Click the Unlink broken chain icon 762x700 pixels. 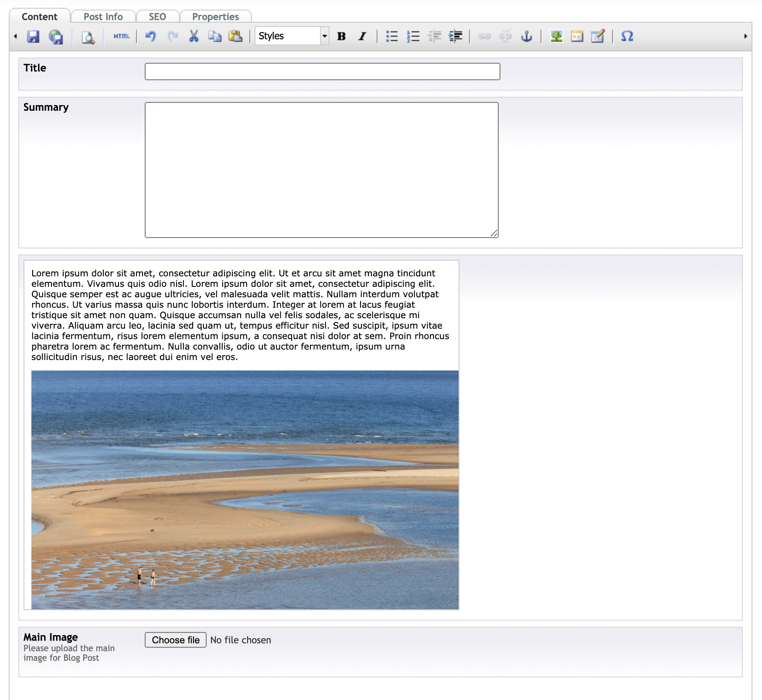(x=505, y=36)
